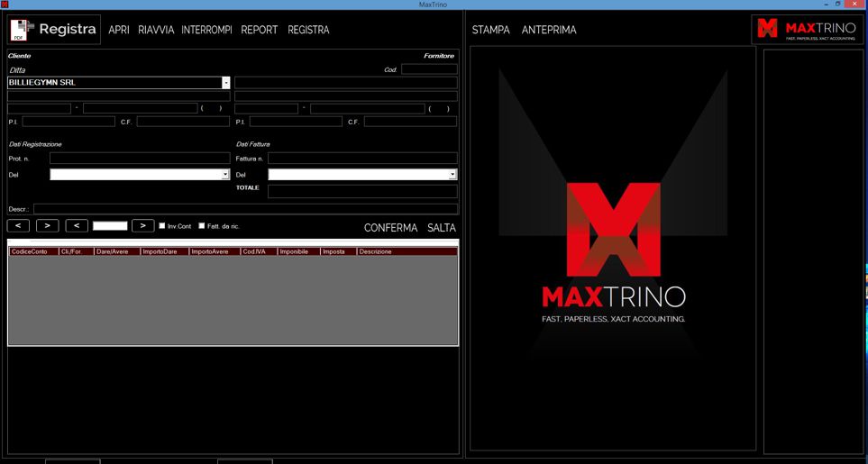The width and height of the screenshot is (868, 464).
Task: Click the Imposta column header
Action: (339, 251)
